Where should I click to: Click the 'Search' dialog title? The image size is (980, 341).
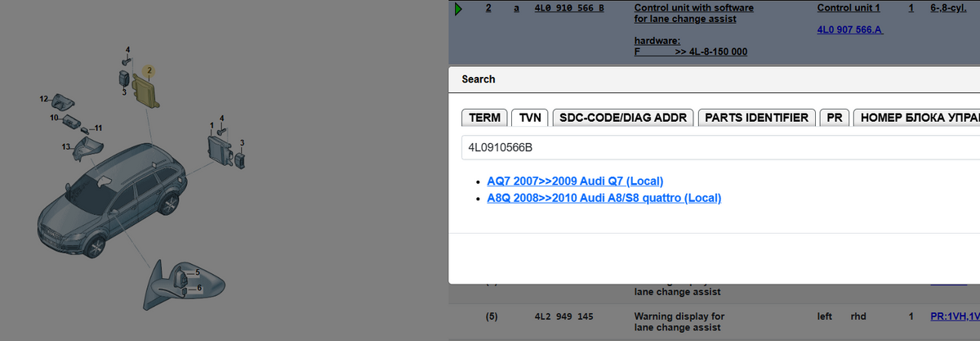(479, 79)
